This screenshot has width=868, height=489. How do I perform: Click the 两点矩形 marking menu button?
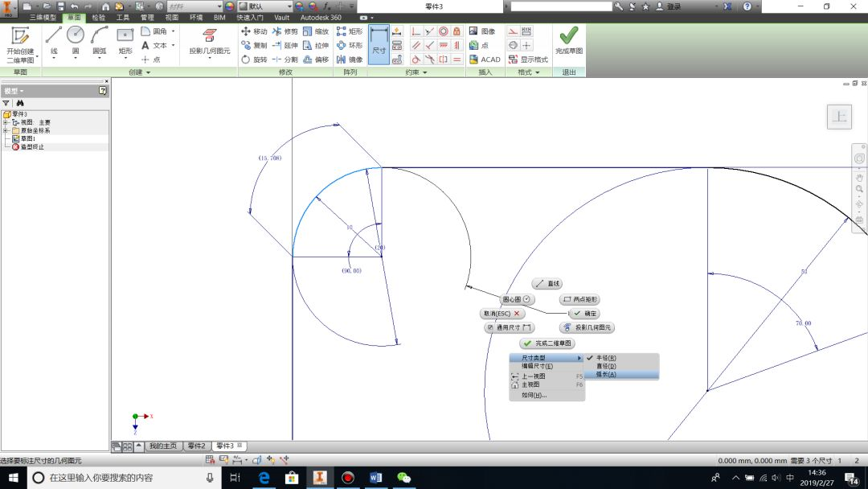(579, 300)
